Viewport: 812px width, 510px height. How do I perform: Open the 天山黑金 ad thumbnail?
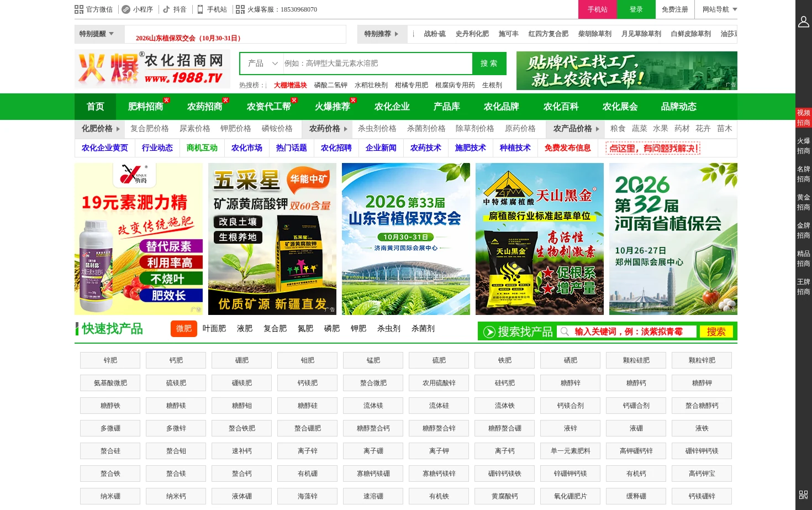pyautogui.click(x=540, y=239)
